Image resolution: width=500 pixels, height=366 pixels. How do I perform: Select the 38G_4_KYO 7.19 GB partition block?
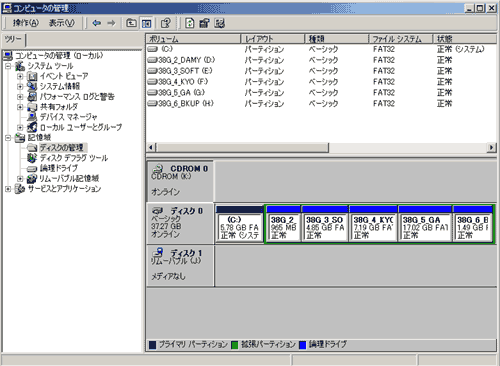(x=373, y=224)
